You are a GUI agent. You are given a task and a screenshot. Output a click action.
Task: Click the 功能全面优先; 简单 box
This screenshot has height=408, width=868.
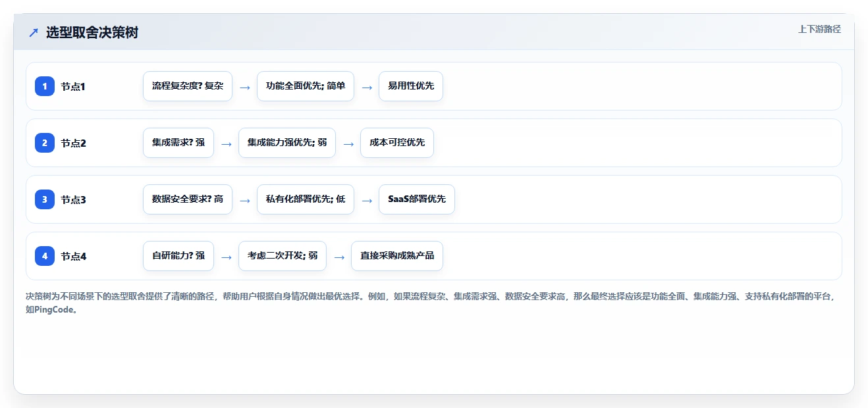(306, 86)
